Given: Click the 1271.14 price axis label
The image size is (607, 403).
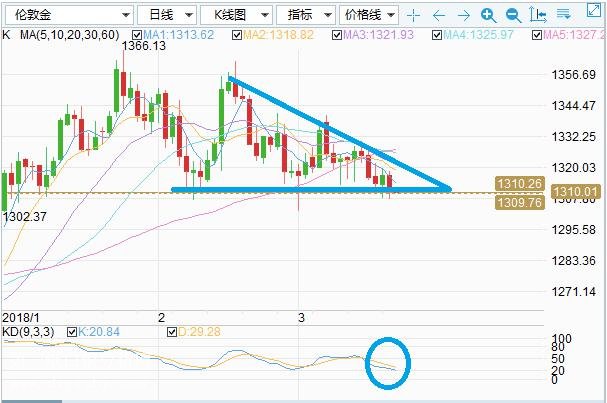Looking at the screenshot, I should point(573,291).
